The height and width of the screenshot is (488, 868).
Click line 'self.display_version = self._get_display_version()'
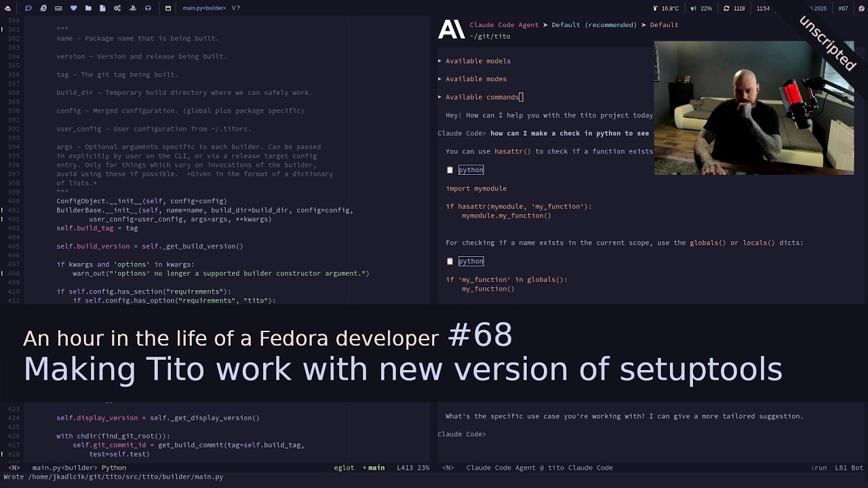click(158, 418)
